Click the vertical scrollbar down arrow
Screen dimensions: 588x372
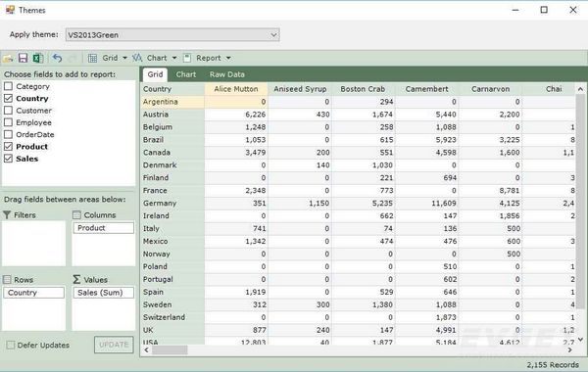pos(580,340)
